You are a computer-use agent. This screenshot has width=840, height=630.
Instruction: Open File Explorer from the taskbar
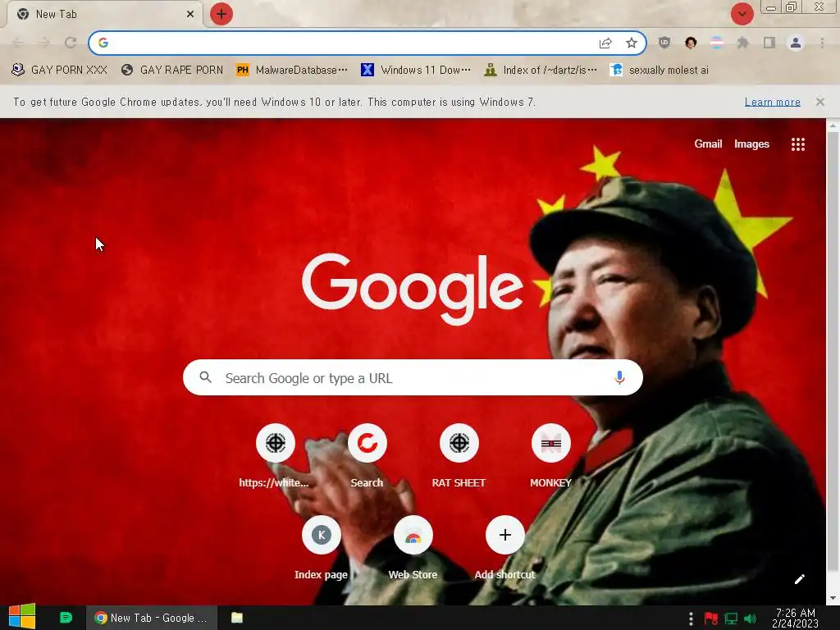[x=237, y=618]
